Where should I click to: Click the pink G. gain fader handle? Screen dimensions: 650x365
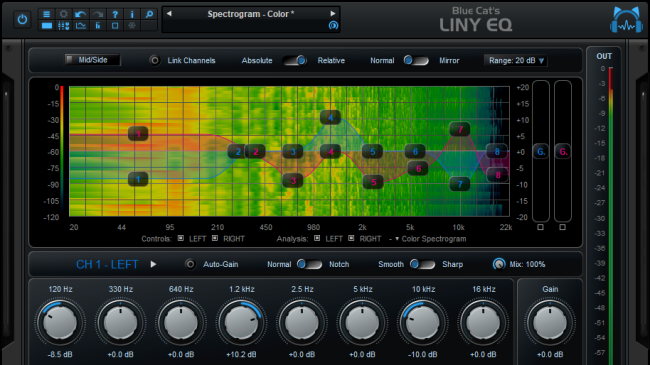(563, 152)
